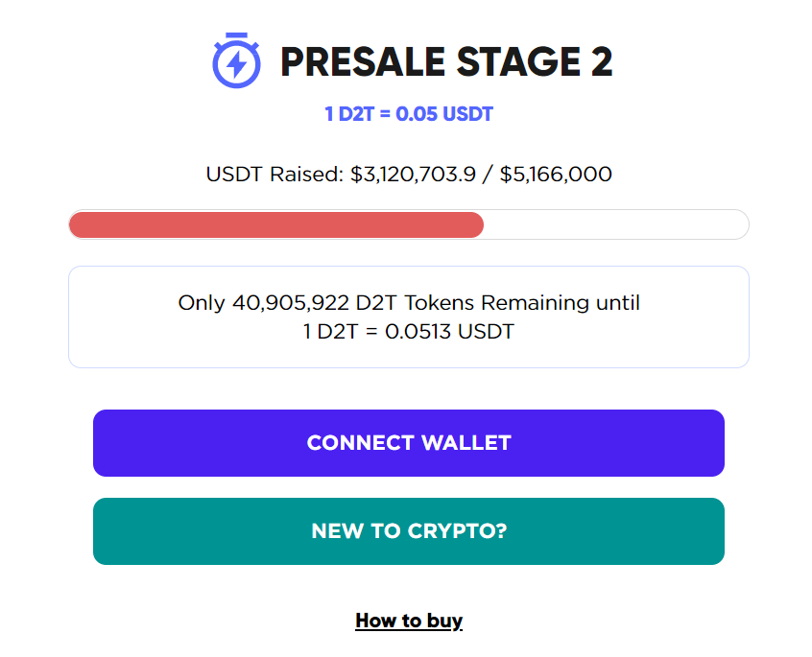Click the digit 2 in heading

click(602, 62)
